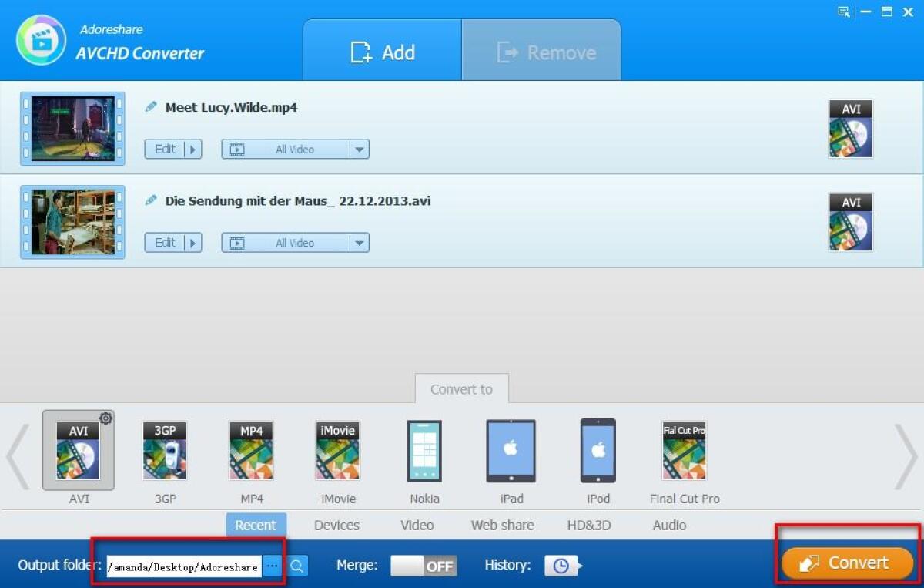The image size is (924, 588).
Task: Select the MP4 output format
Action: [251, 450]
